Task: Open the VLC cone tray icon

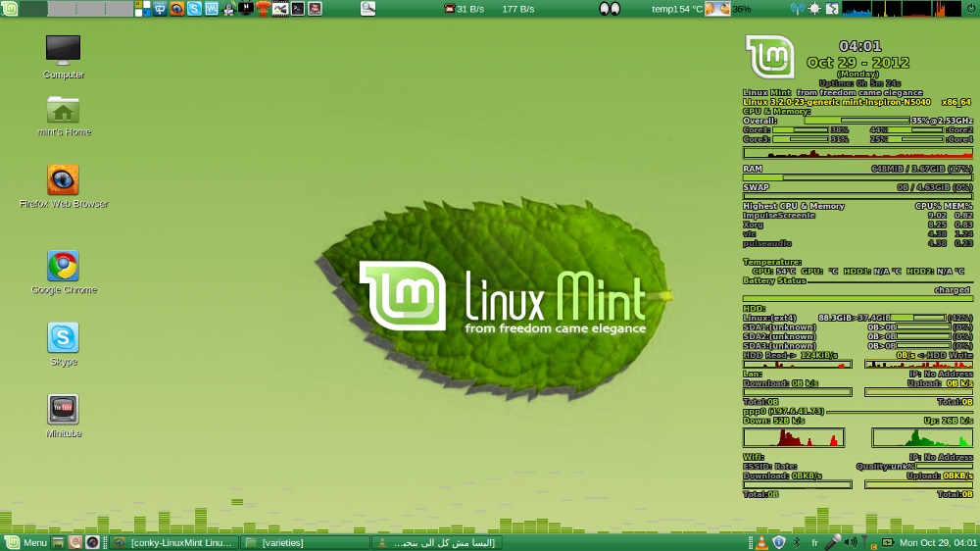Action: [x=761, y=542]
